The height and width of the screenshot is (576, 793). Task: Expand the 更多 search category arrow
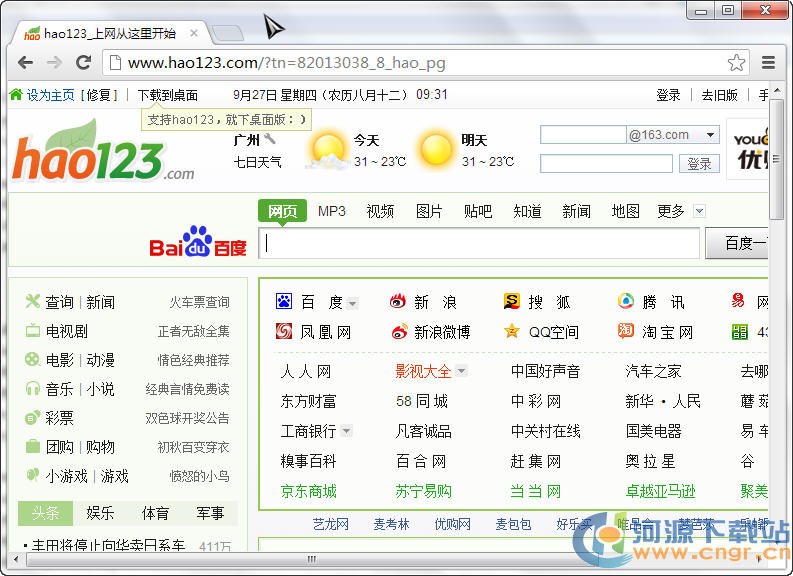click(x=699, y=211)
